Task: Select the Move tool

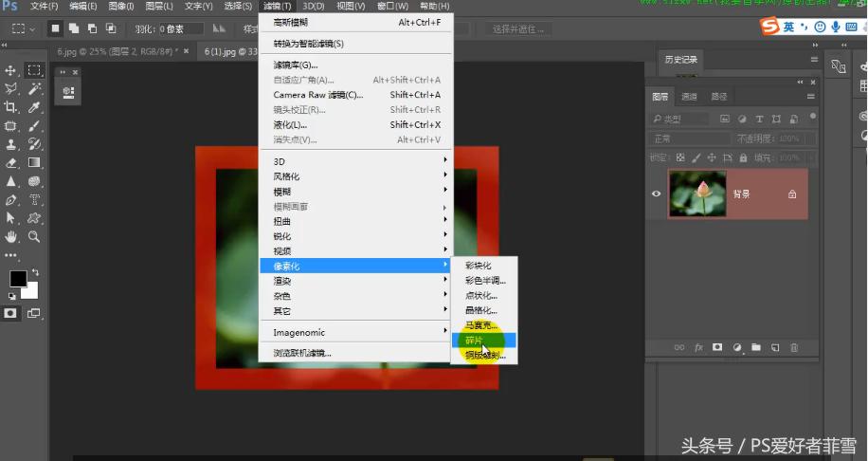Action: [x=10, y=70]
